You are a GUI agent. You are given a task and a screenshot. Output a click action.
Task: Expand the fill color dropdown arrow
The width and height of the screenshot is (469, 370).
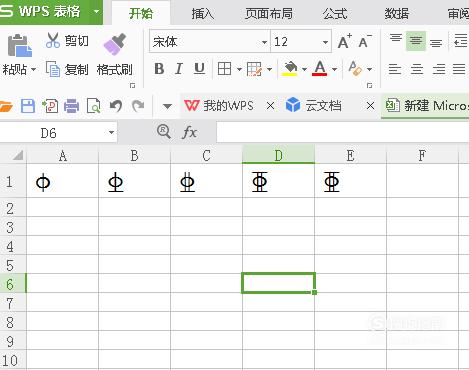click(x=304, y=69)
